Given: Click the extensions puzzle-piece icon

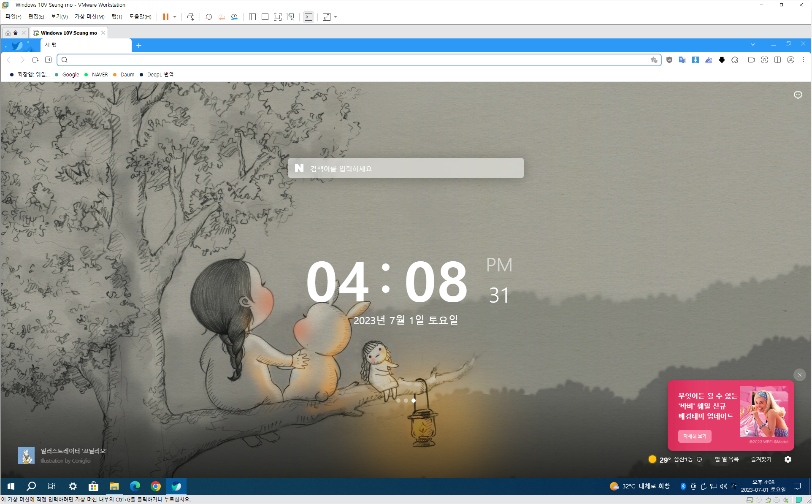Looking at the screenshot, I should (x=735, y=60).
